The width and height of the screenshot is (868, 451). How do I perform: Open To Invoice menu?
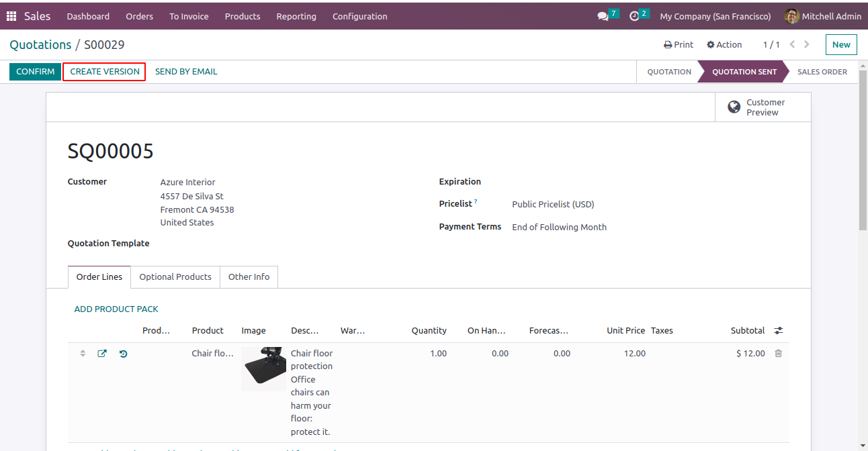point(189,16)
